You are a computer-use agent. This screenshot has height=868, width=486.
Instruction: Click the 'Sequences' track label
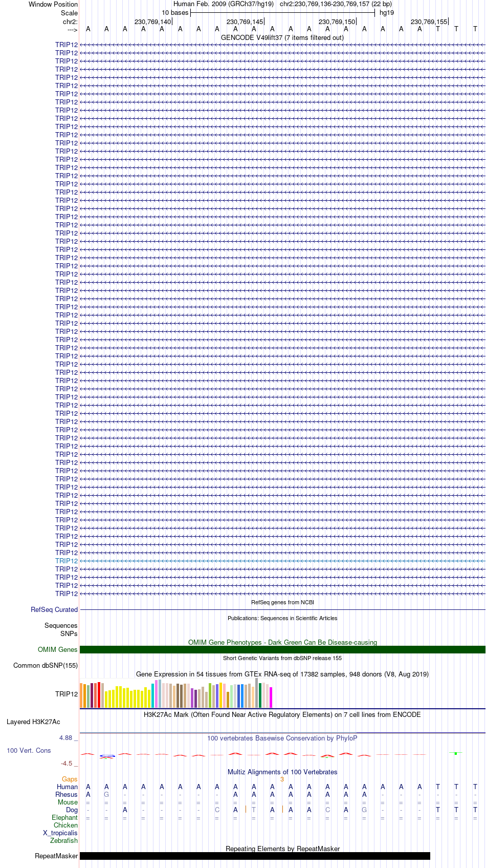coord(61,625)
